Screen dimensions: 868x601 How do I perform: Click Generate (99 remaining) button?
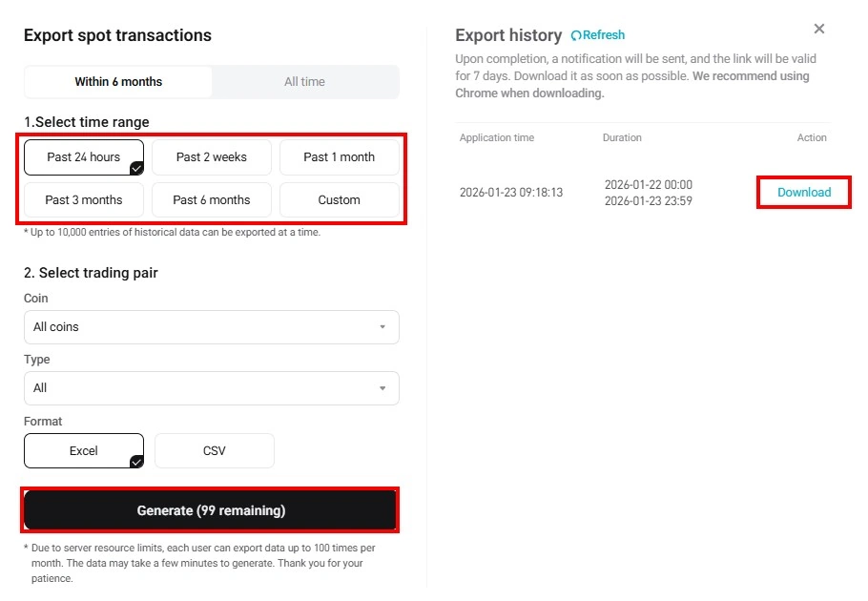211,510
